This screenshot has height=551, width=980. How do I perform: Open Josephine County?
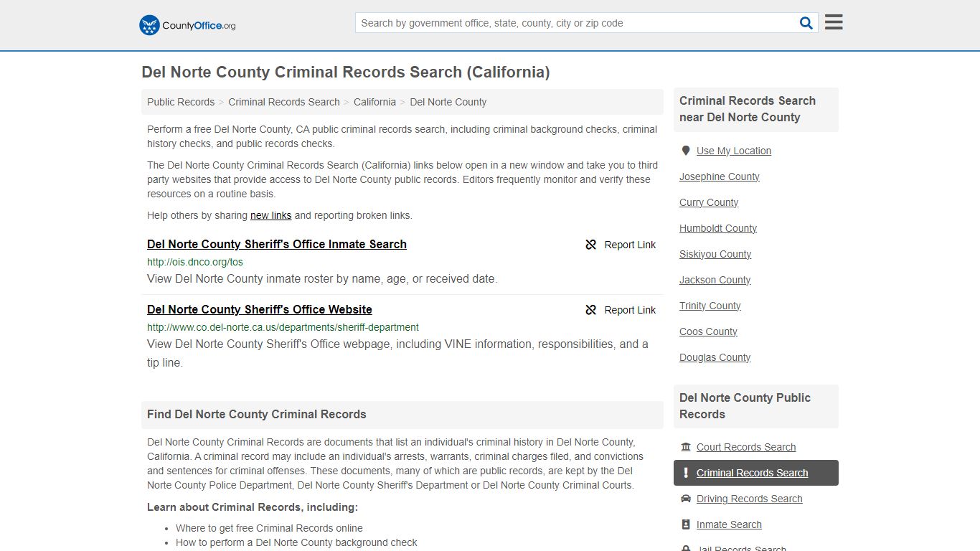click(x=720, y=176)
